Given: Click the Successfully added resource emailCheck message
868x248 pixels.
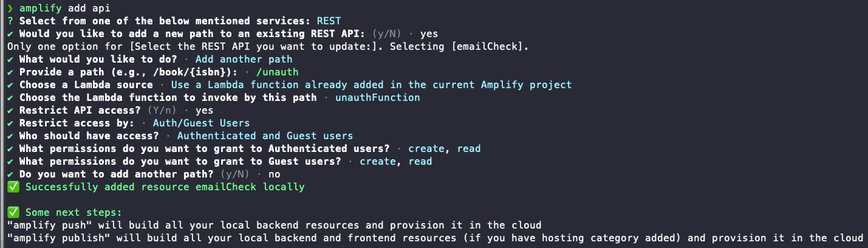Looking at the screenshot, I should point(165,187).
